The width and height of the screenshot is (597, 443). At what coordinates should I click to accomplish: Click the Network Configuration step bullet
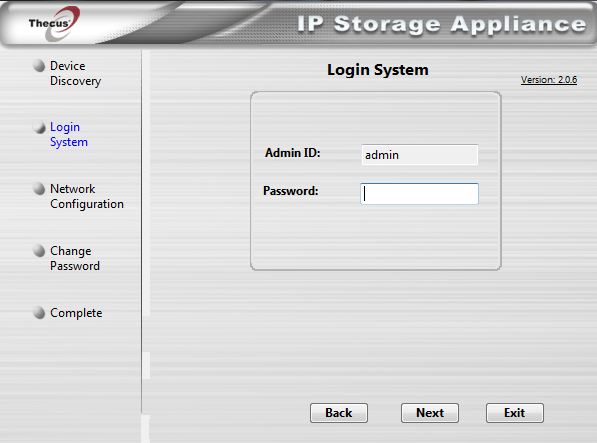pos(39,189)
